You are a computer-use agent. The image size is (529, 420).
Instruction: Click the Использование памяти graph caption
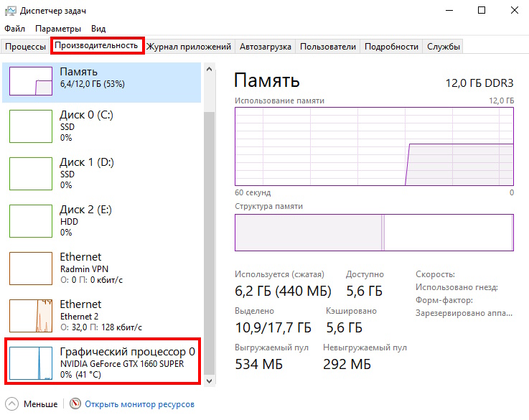click(x=279, y=101)
